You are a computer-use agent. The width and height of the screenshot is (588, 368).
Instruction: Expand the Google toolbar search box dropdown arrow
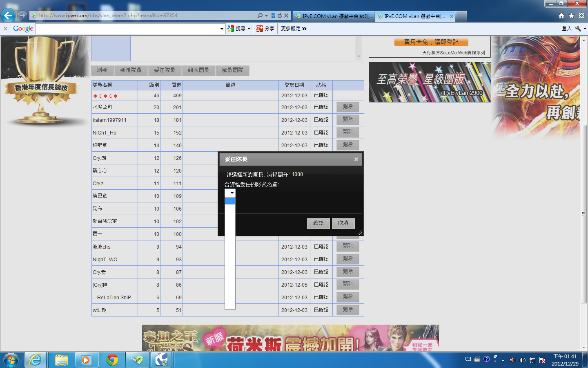[x=222, y=29]
